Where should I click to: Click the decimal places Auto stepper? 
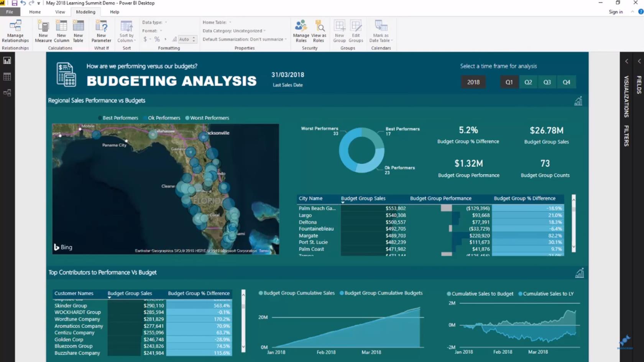194,39
